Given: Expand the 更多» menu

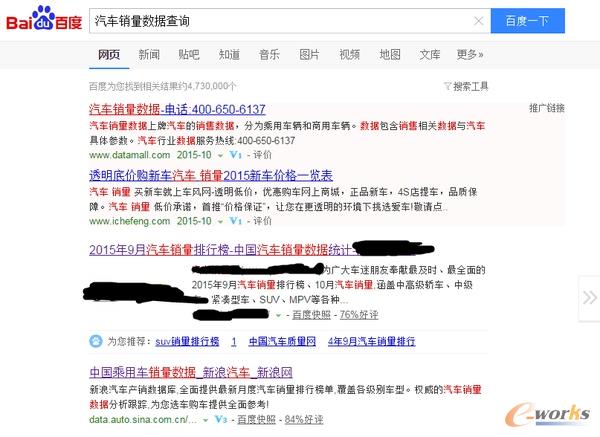Looking at the screenshot, I should click(x=470, y=55).
